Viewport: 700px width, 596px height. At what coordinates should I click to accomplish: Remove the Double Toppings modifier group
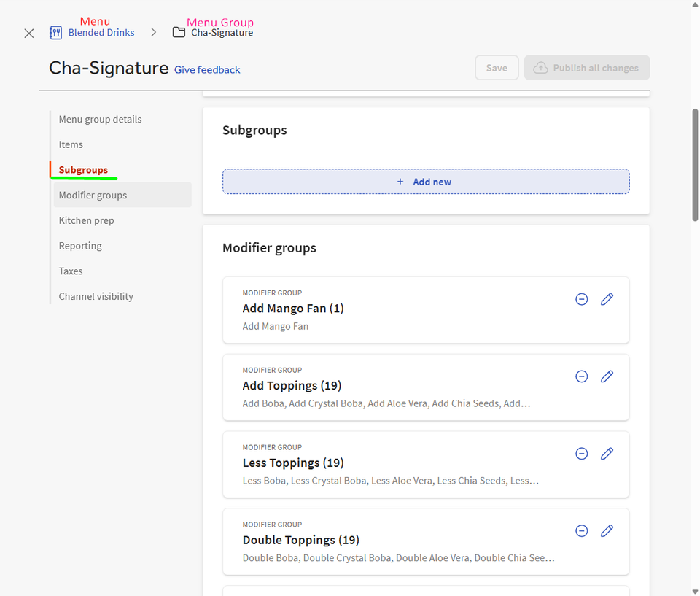(581, 531)
